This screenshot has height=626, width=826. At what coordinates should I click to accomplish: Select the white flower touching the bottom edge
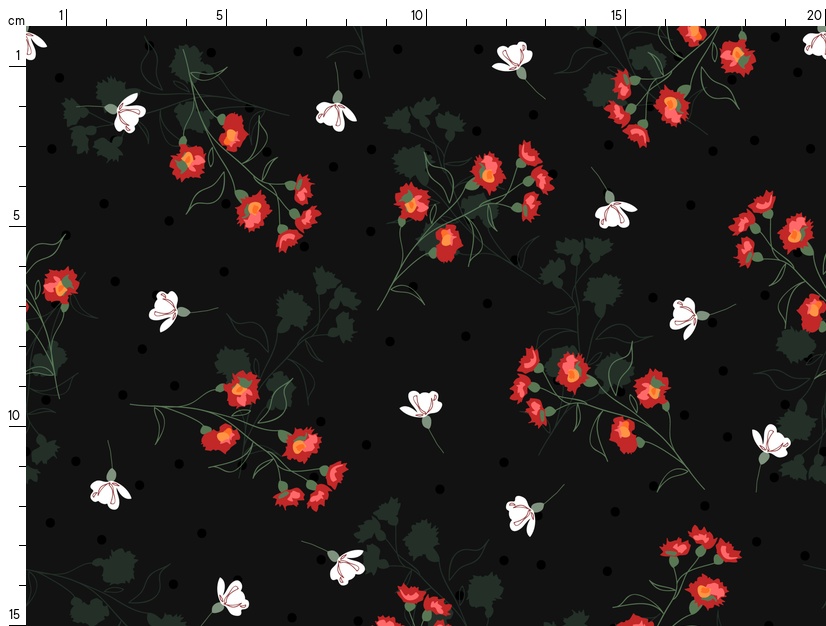[231, 597]
